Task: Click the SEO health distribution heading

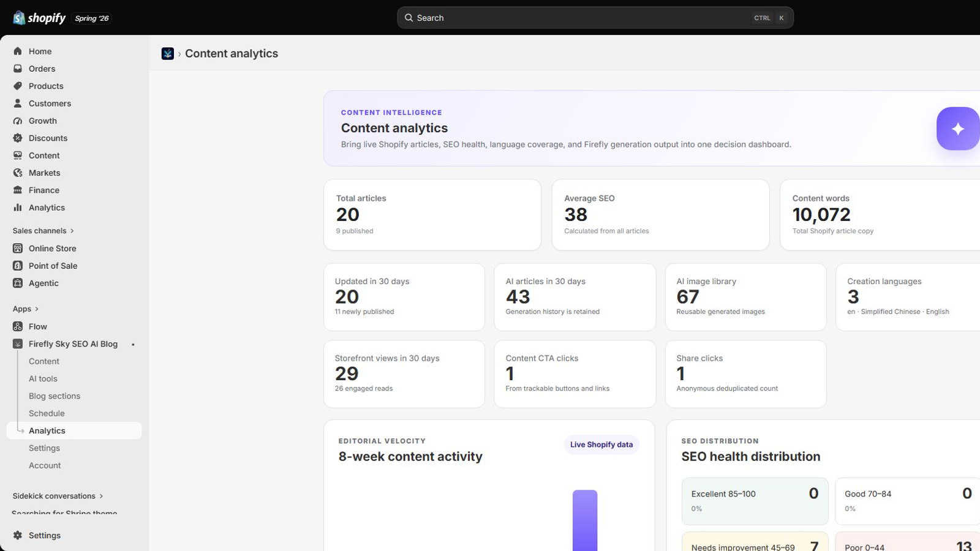Action: (x=751, y=457)
